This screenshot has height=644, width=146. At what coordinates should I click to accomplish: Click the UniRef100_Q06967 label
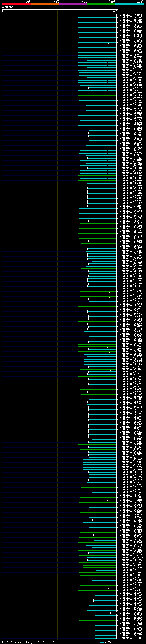point(131,324)
